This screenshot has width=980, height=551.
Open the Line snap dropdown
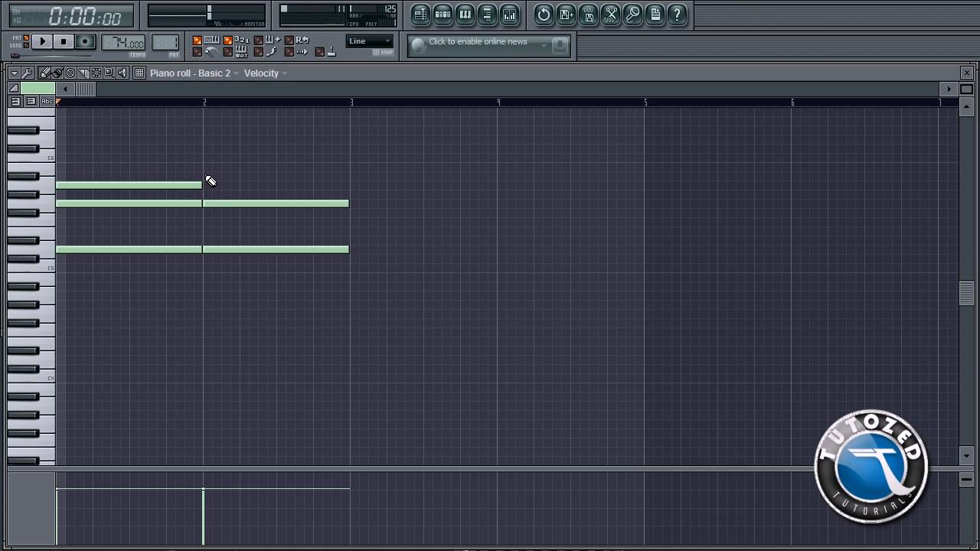coord(369,41)
